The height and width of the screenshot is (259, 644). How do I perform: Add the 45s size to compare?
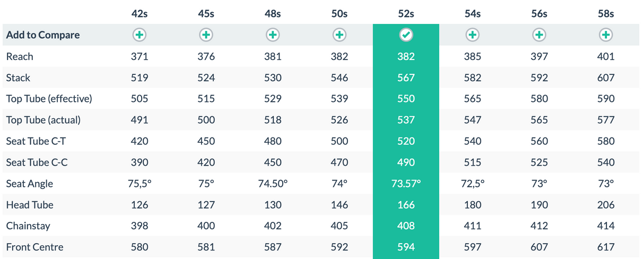pos(206,35)
